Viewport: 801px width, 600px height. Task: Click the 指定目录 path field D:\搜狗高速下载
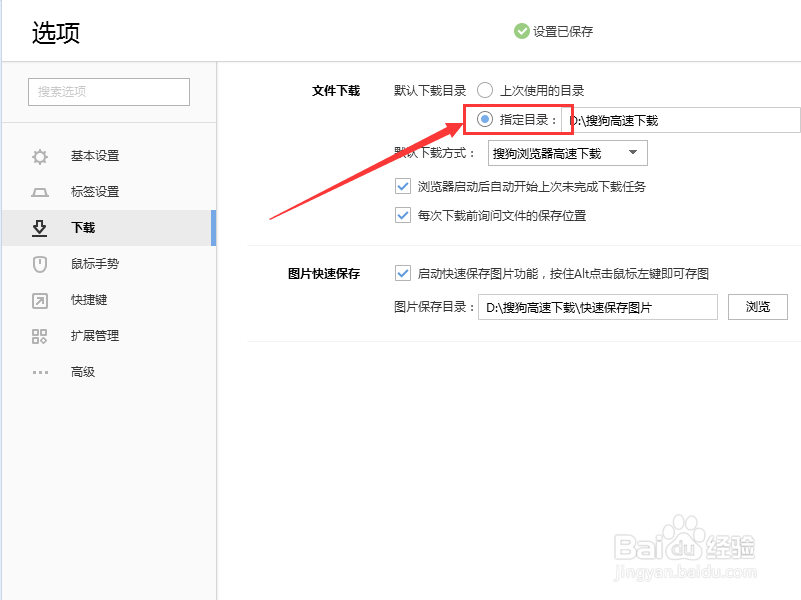pos(680,121)
